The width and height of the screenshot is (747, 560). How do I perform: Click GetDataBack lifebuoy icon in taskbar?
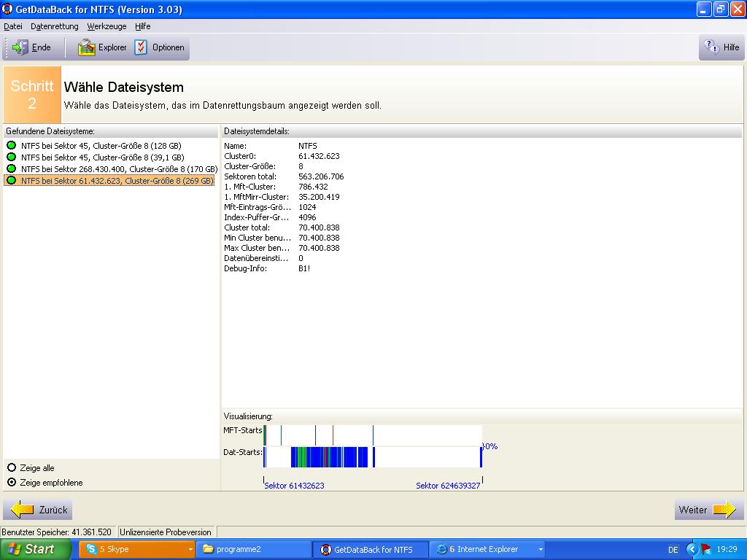tap(326, 549)
